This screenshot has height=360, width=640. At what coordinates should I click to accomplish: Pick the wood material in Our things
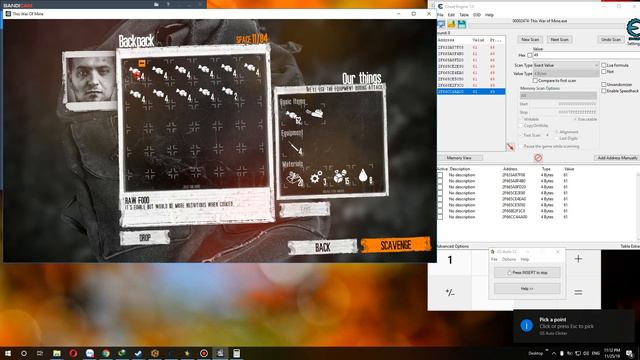point(294,179)
